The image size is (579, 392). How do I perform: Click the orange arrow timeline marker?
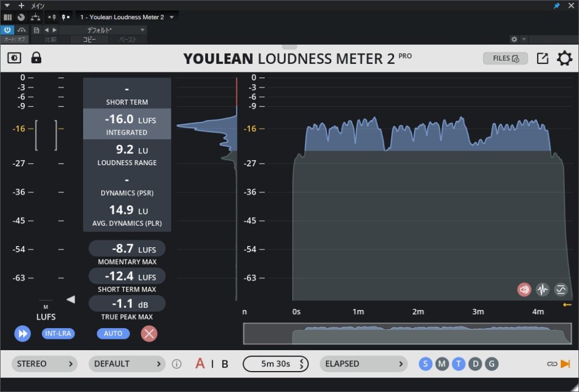(567, 305)
